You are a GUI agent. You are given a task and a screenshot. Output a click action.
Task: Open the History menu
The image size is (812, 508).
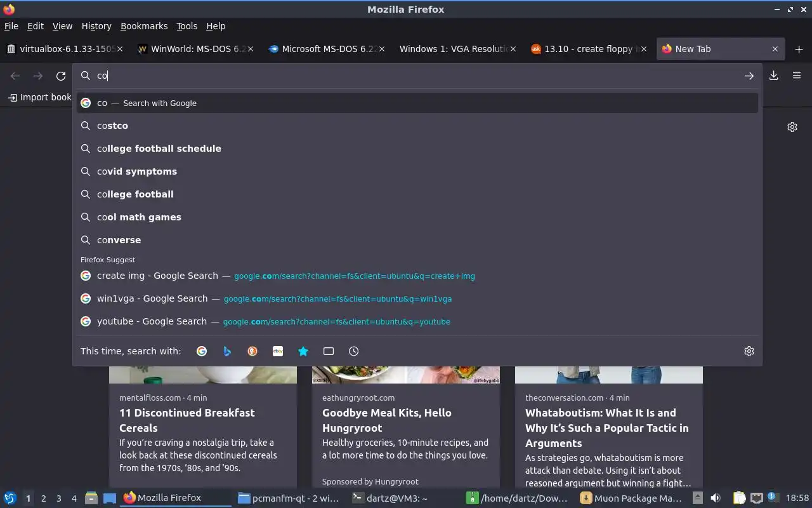[96, 26]
